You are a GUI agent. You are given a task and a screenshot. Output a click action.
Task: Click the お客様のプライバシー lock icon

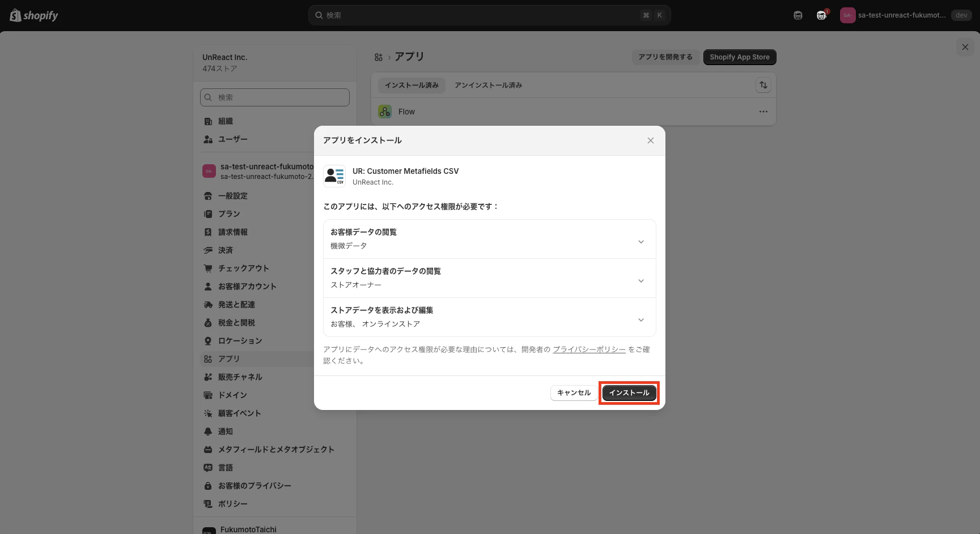[208, 486]
